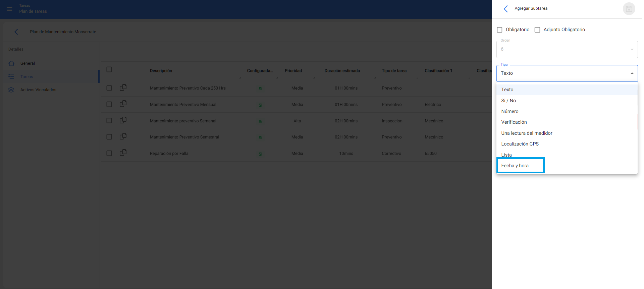Enable the Obligatorio checkbox
Screen dimensions: 644x289
[499, 30]
